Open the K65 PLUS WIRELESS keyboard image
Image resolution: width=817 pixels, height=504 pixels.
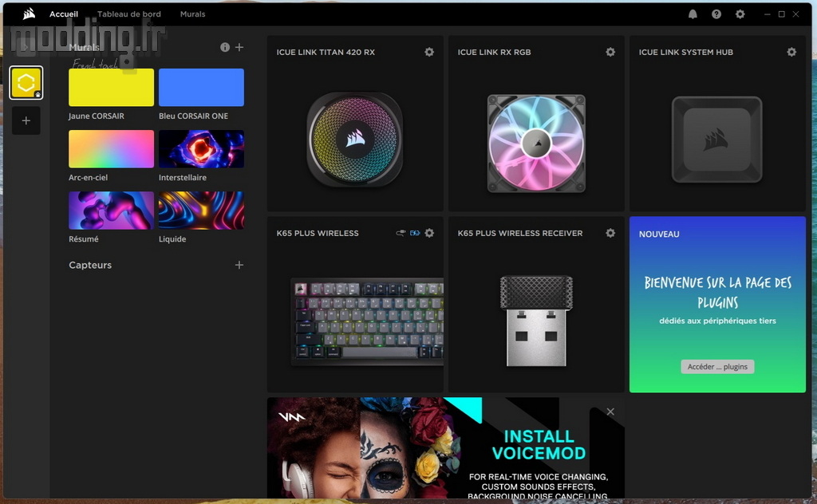pyautogui.click(x=367, y=321)
